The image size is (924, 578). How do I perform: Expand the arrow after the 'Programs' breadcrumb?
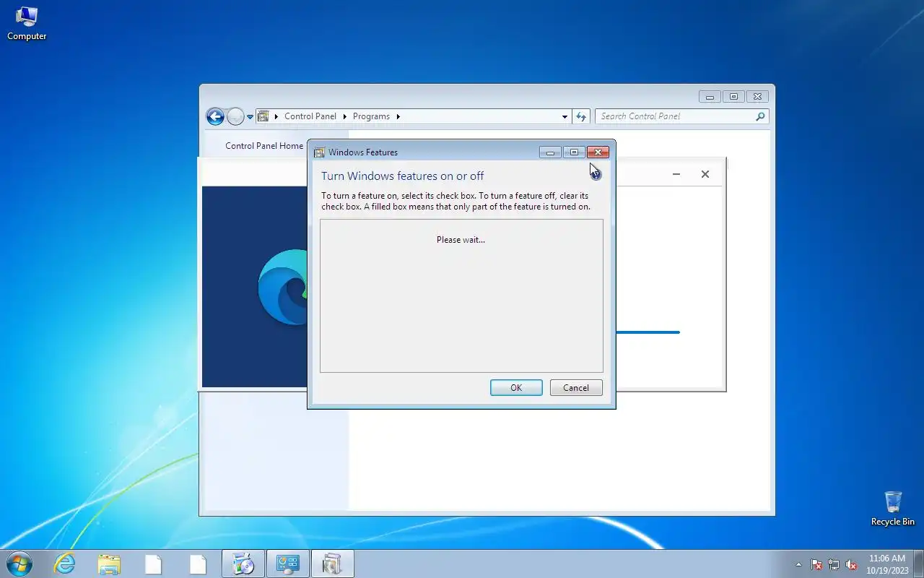pos(398,116)
